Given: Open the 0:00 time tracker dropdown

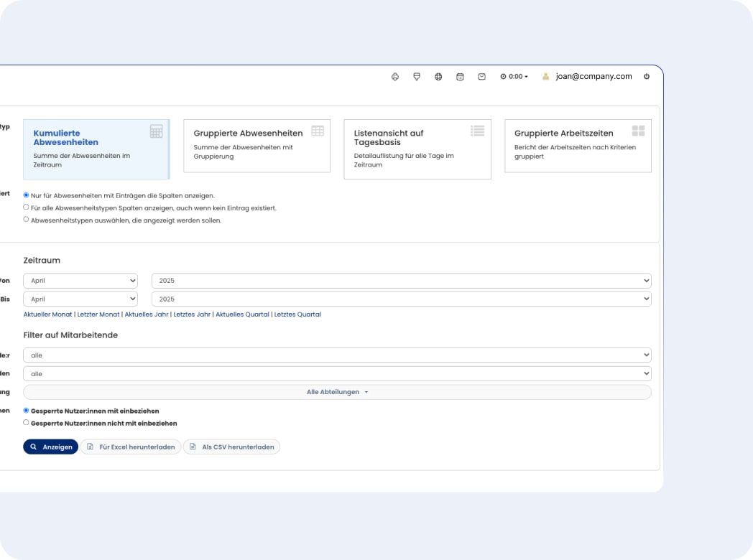Looking at the screenshot, I should coord(514,77).
